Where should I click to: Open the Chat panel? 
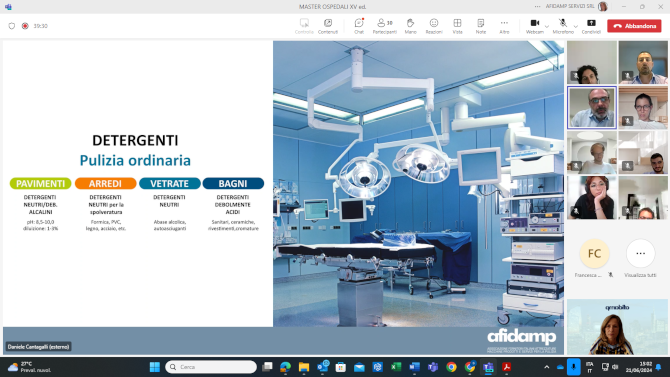(x=359, y=26)
